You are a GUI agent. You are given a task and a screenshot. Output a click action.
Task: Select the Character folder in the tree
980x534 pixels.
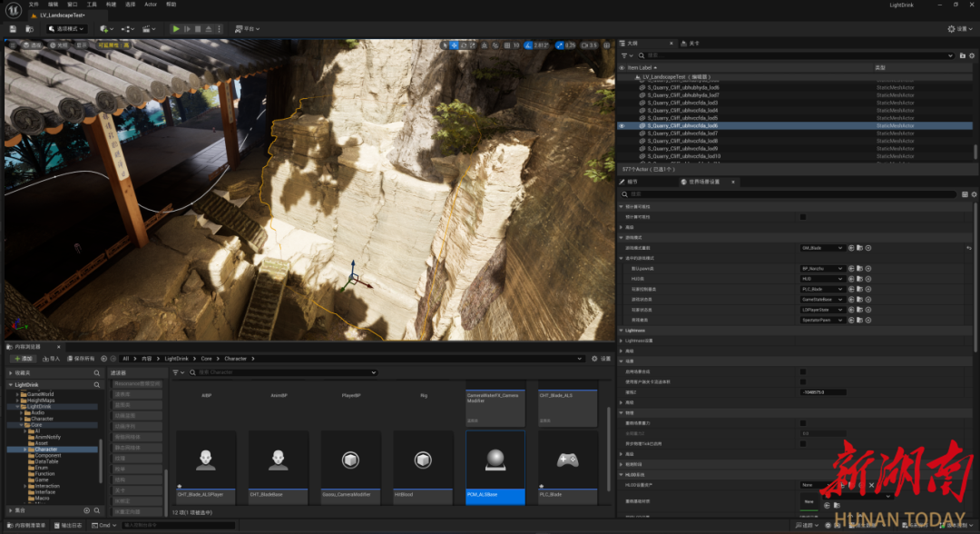45,450
